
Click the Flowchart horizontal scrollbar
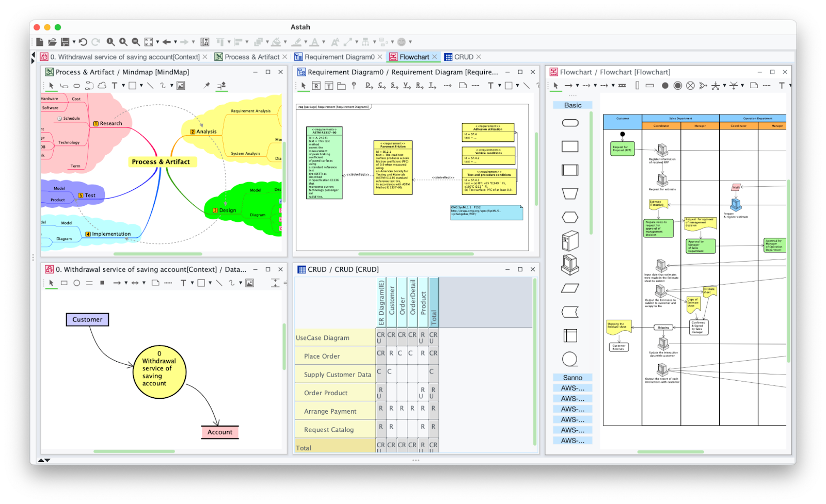click(x=671, y=452)
